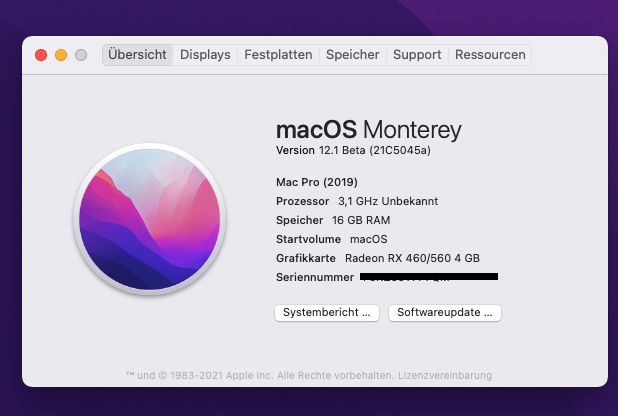Click the Systembericht button
This screenshot has width=618, height=416.
[x=327, y=313]
